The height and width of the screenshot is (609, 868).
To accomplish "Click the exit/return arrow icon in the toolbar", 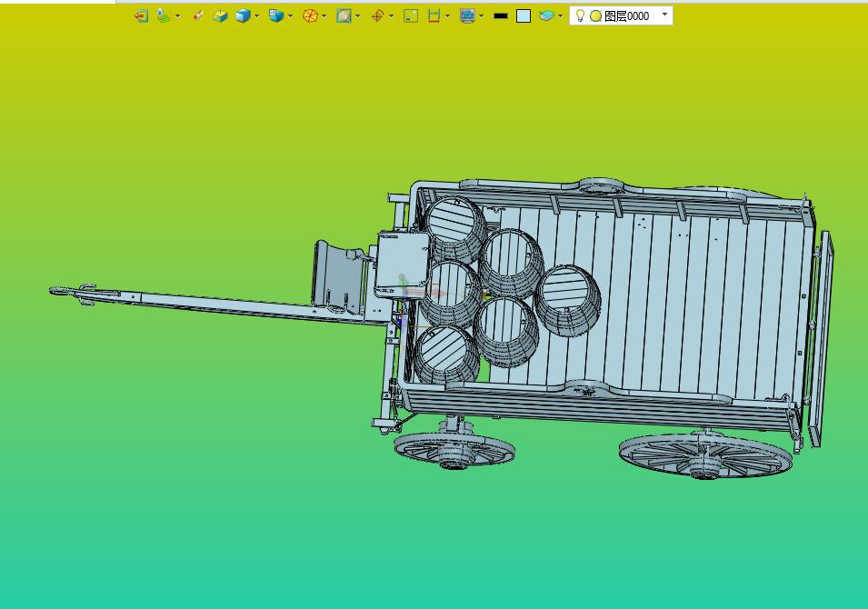I will pyautogui.click(x=141, y=16).
